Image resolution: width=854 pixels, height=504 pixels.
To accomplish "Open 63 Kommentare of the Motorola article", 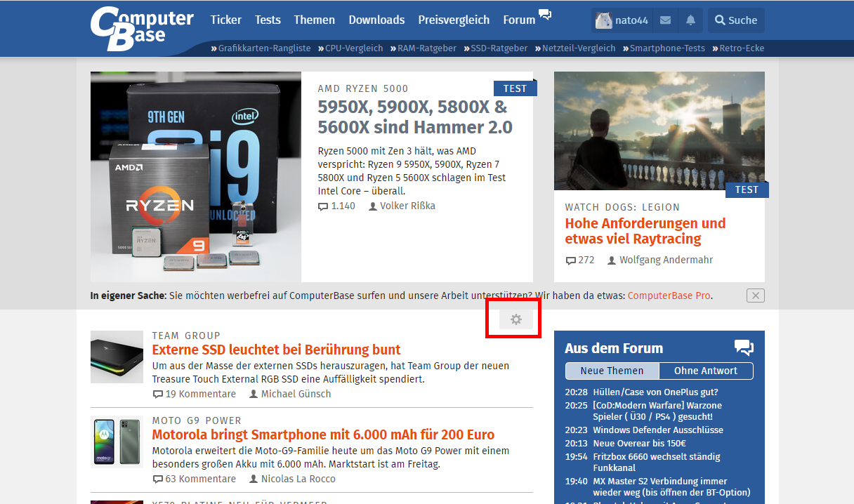I will (x=194, y=479).
